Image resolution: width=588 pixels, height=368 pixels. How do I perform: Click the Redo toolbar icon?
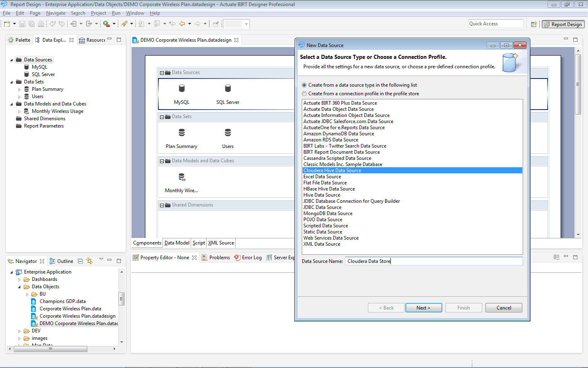pos(62,24)
